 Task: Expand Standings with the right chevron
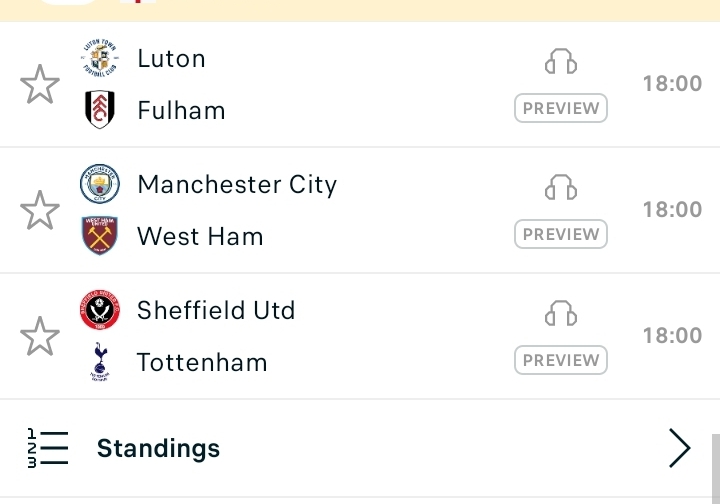pyautogui.click(x=680, y=448)
